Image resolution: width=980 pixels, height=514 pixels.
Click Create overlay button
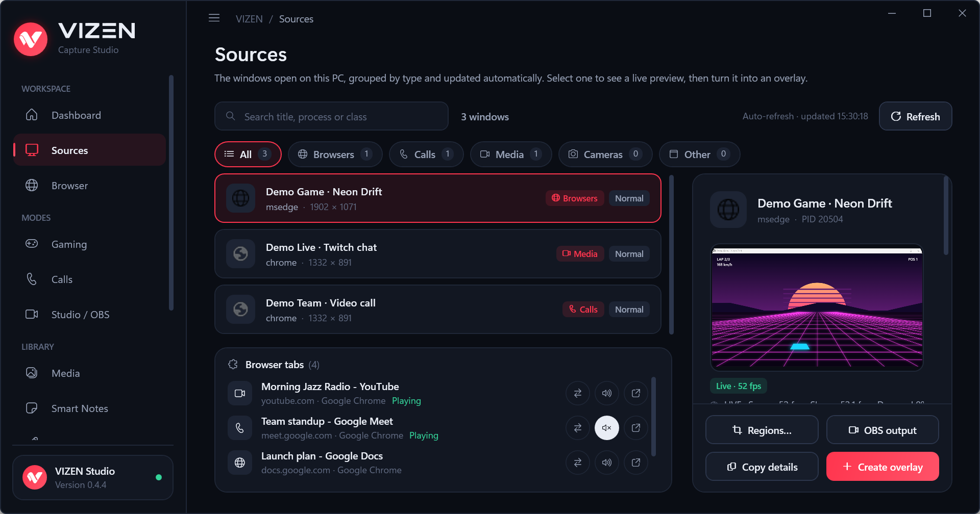click(x=883, y=467)
